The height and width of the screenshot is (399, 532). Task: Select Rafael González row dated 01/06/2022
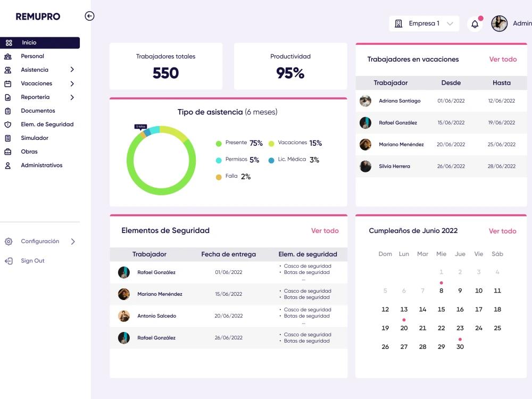pyautogui.click(x=229, y=272)
